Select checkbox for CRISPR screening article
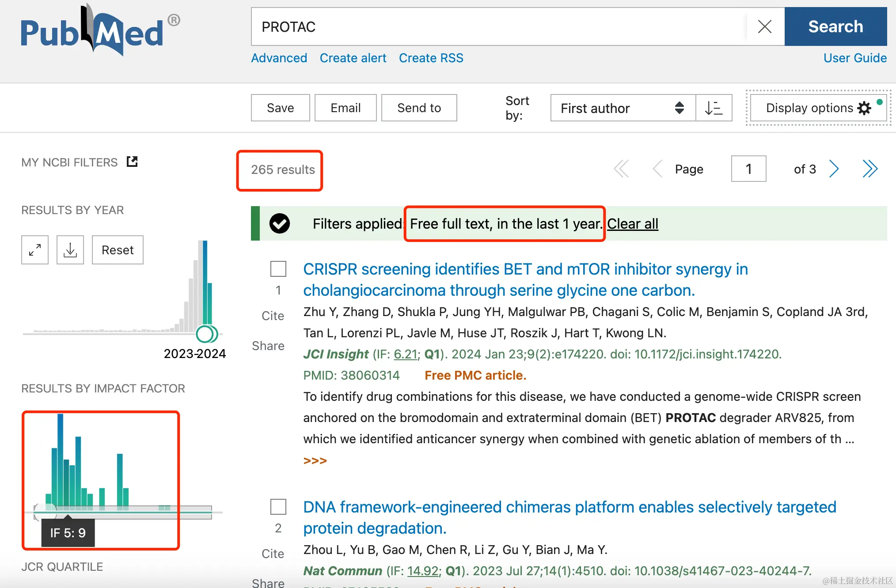Screen dimensions: 896x588 (x=278, y=269)
